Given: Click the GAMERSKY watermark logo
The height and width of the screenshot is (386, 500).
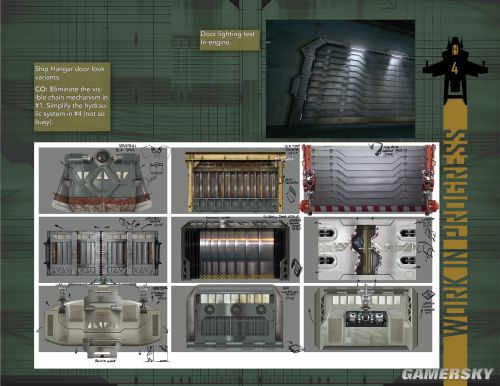Looking at the screenshot, I should 447,374.
